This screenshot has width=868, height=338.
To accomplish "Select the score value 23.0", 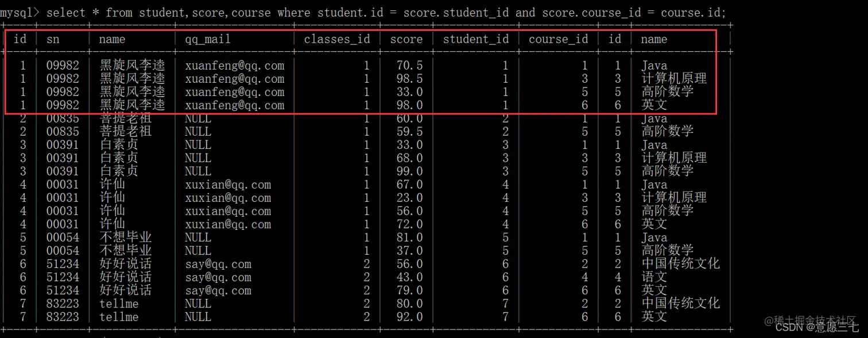I will coord(410,198).
